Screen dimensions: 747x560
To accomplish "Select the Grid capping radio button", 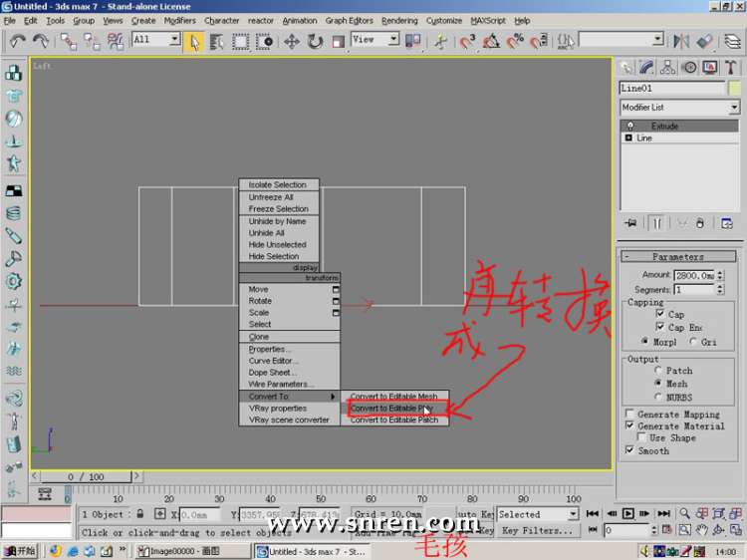I will 693,341.
